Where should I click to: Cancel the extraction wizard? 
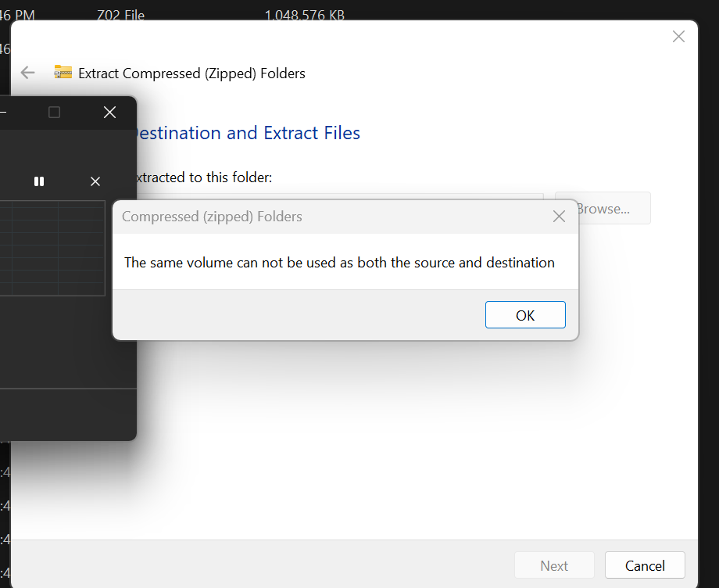tap(645, 565)
